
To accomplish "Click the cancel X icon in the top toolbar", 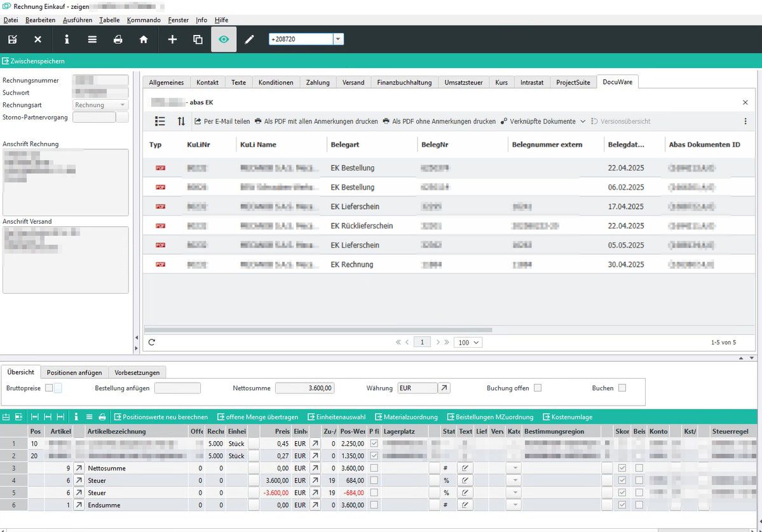I will coord(38,39).
